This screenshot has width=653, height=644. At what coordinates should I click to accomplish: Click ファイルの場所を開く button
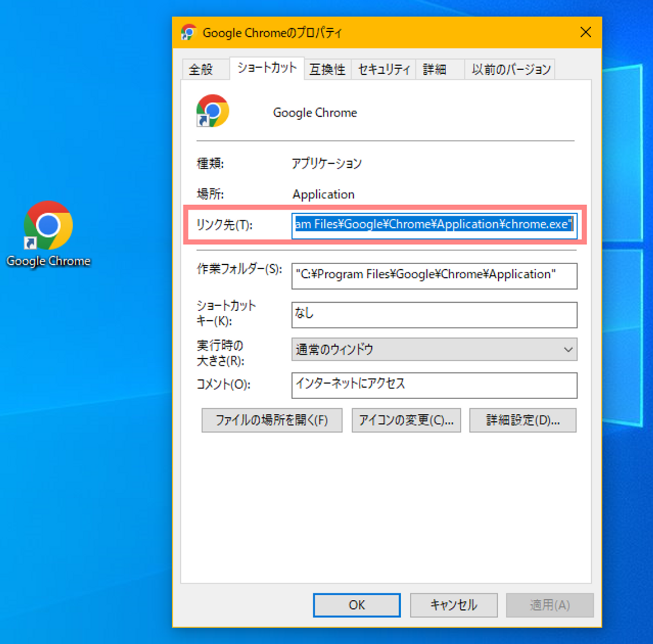click(x=272, y=420)
